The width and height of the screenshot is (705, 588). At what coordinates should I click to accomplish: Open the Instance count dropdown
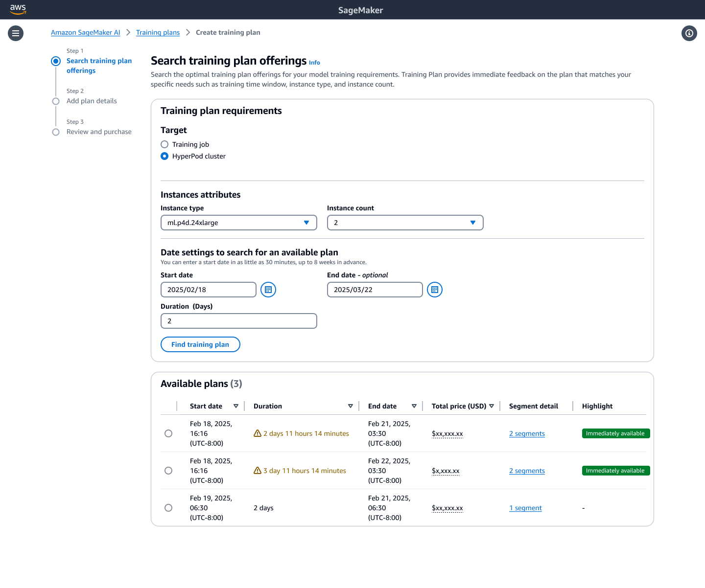tap(405, 223)
